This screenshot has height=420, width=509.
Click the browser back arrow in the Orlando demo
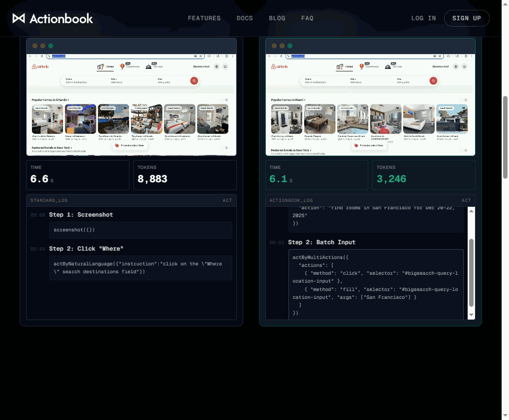30,56
